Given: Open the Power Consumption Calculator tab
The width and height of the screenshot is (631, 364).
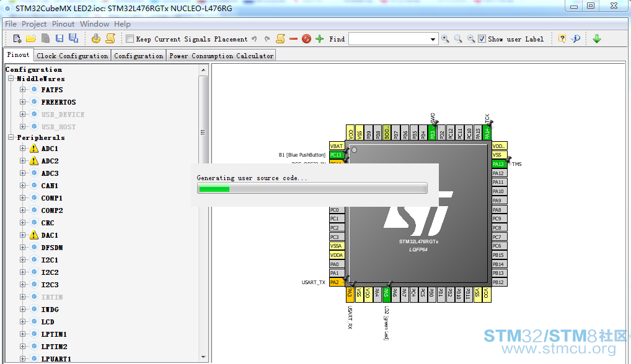Looking at the screenshot, I should click(x=221, y=56).
